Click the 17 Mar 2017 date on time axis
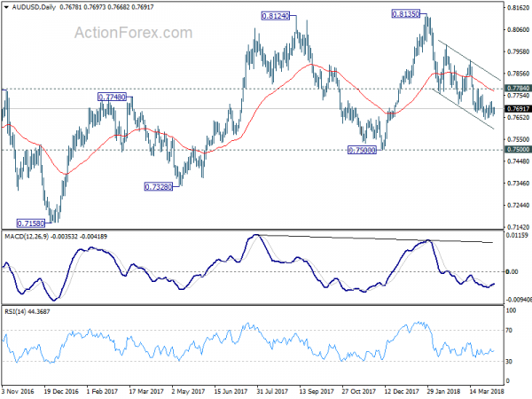Viewport: 532px width, 399px height. (x=146, y=392)
